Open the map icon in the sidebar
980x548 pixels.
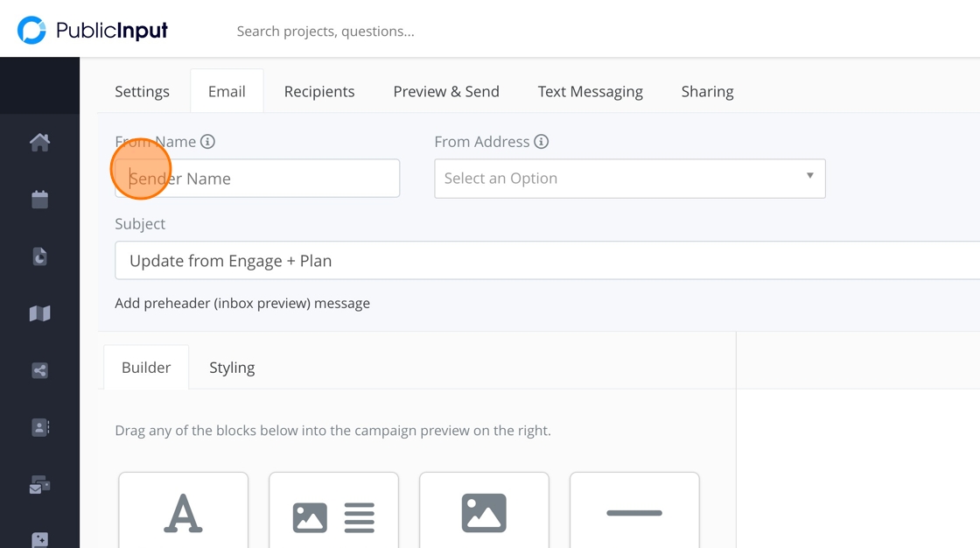39,313
